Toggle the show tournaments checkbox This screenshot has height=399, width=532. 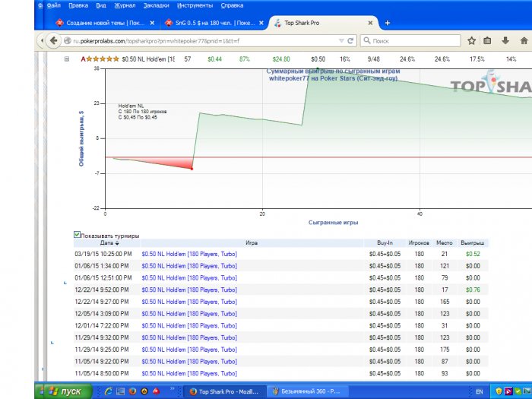click(x=77, y=235)
